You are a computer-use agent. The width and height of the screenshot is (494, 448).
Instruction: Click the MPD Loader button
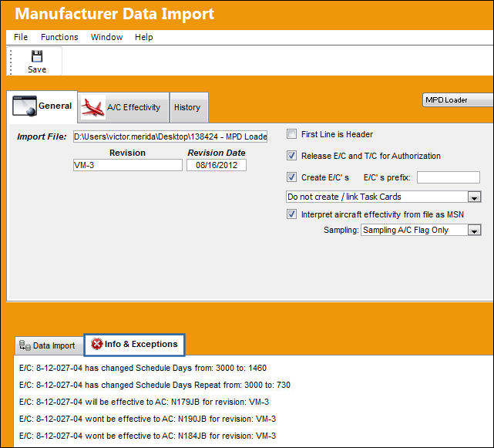[458, 100]
